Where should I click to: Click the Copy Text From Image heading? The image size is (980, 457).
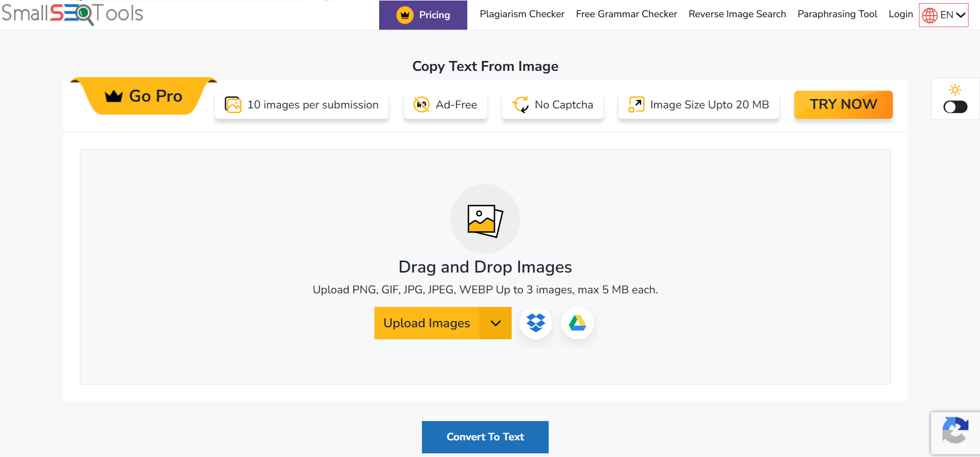click(x=485, y=66)
